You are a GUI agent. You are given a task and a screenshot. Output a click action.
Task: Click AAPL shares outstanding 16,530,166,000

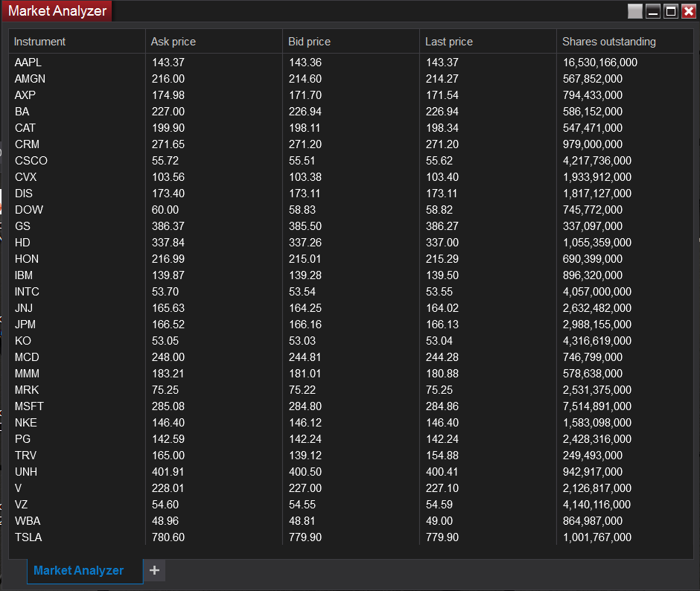click(600, 63)
